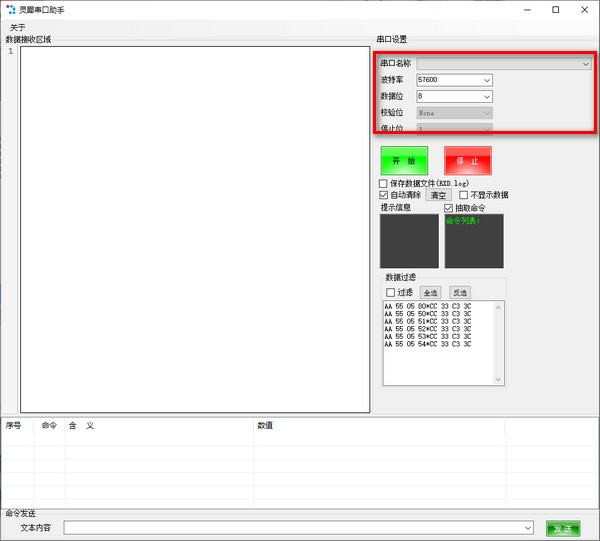Minimize the 灵眼串口助手 window
The image size is (600, 541).
point(527,10)
